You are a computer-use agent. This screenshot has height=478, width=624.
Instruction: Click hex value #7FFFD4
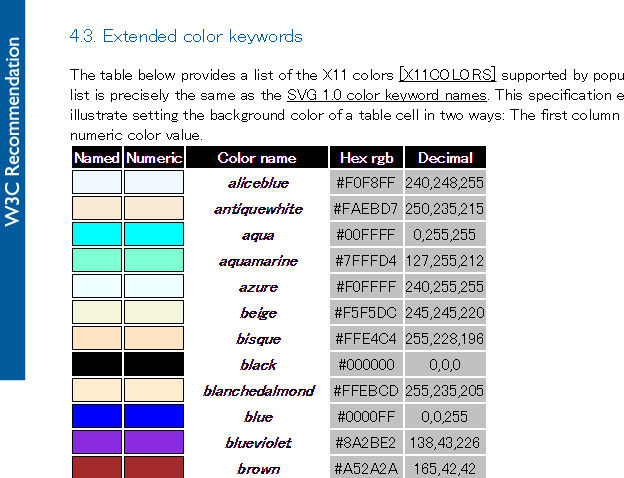point(366,261)
